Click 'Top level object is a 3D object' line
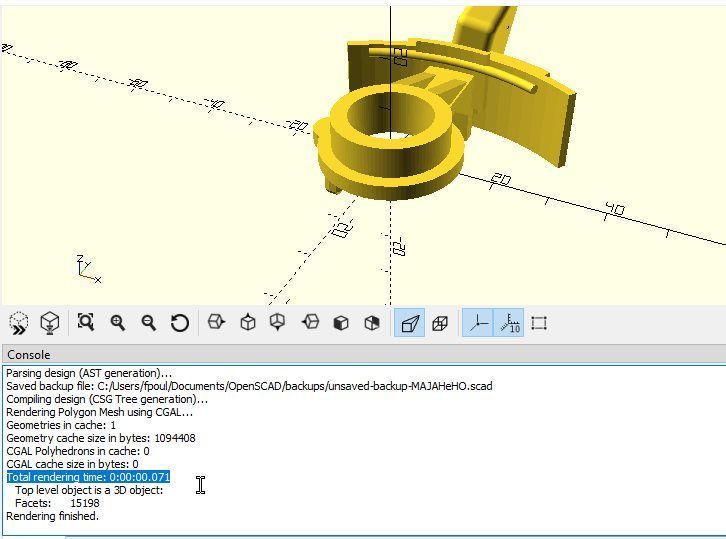This screenshot has height=539, width=726. (x=89, y=490)
